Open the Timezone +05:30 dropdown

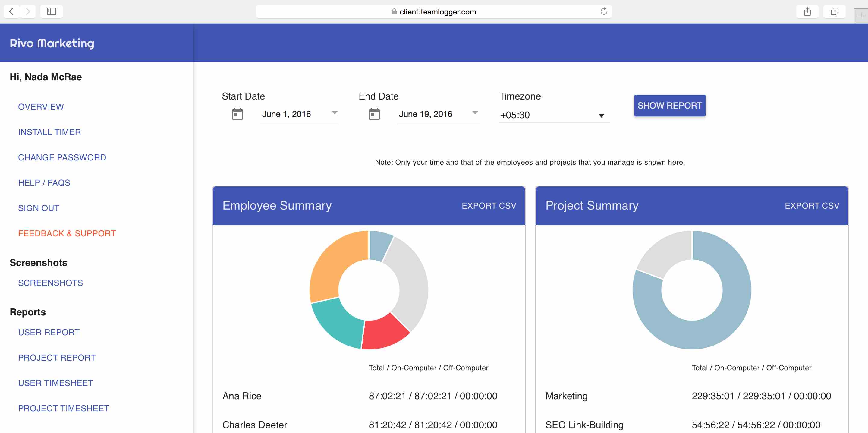point(554,115)
